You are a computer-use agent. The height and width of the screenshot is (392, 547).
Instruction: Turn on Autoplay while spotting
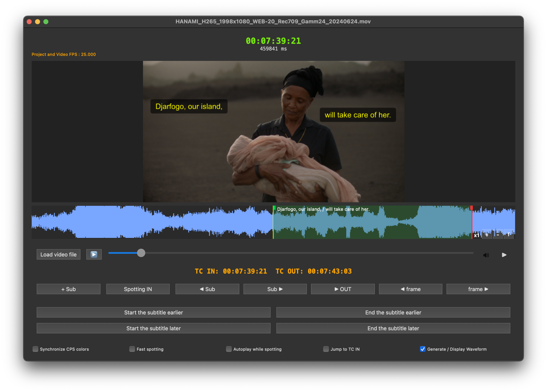229,349
